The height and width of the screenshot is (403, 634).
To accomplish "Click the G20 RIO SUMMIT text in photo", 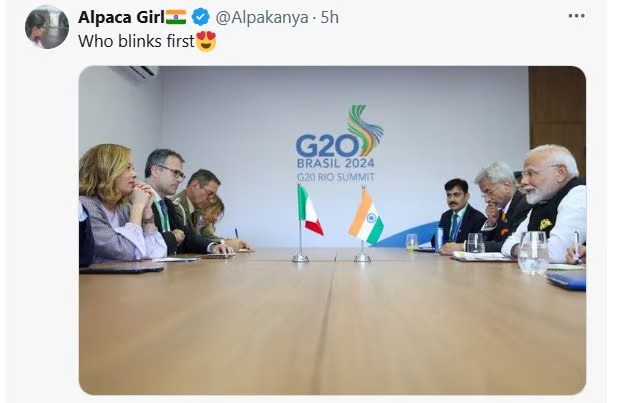I will [336, 177].
